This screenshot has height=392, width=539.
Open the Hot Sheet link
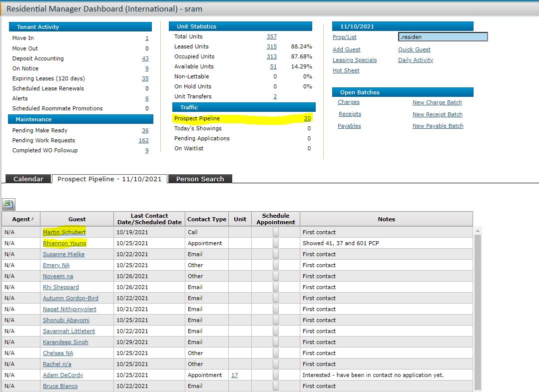click(346, 70)
